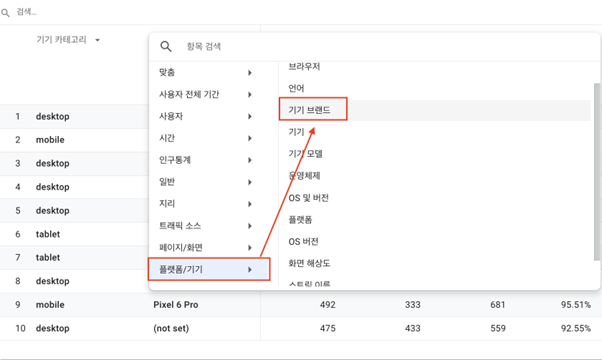
Task: Expand the 플랫폼/기기 submenu arrow
Action: pos(250,270)
